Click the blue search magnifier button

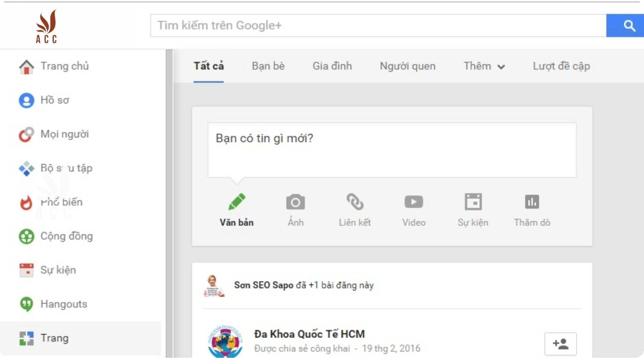(625, 25)
